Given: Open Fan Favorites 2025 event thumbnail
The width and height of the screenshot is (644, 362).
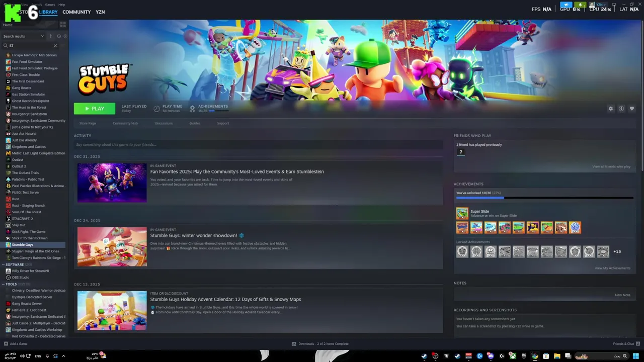Looking at the screenshot, I should [112, 183].
